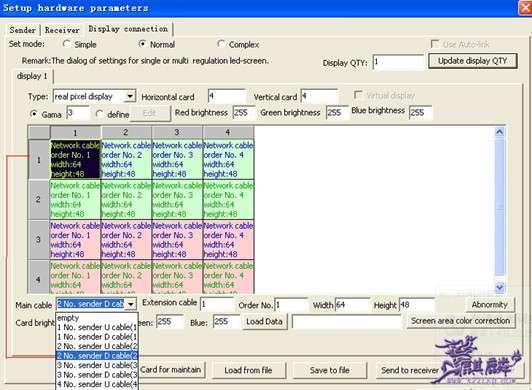This screenshot has height=390, width=532.
Task: Select row 3 cell with order No. 4
Action: tap(228, 240)
